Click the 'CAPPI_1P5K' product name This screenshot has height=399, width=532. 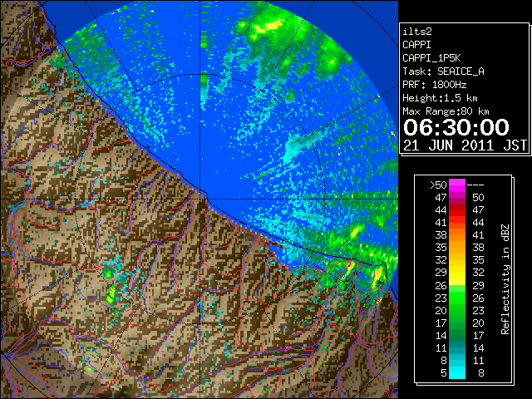tap(431, 58)
